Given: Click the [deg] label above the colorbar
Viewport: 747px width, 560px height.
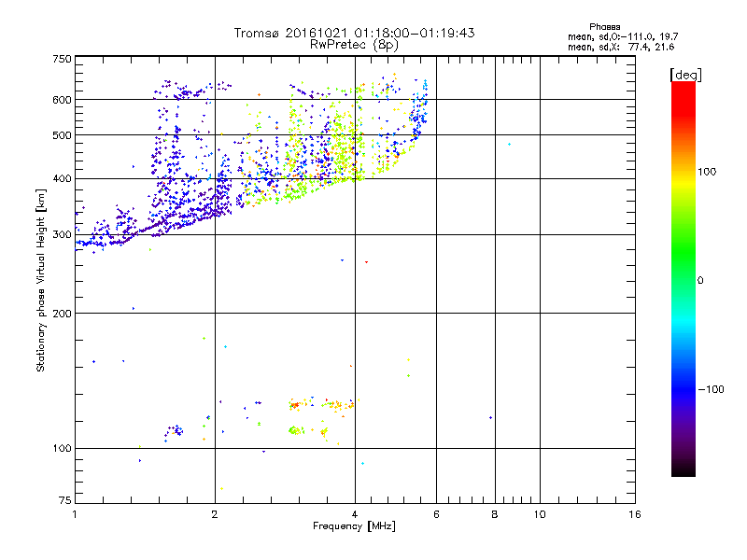Looking at the screenshot, I should coord(686,74).
